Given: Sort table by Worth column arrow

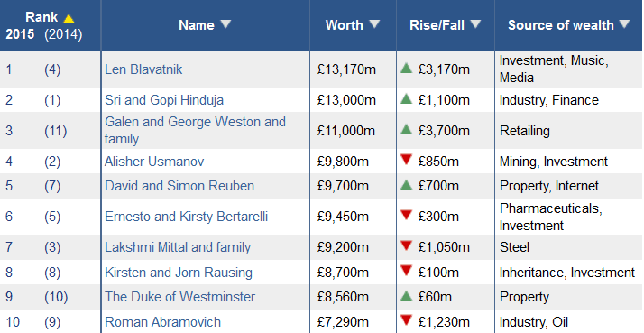Looking at the screenshot, I should 374,24.
